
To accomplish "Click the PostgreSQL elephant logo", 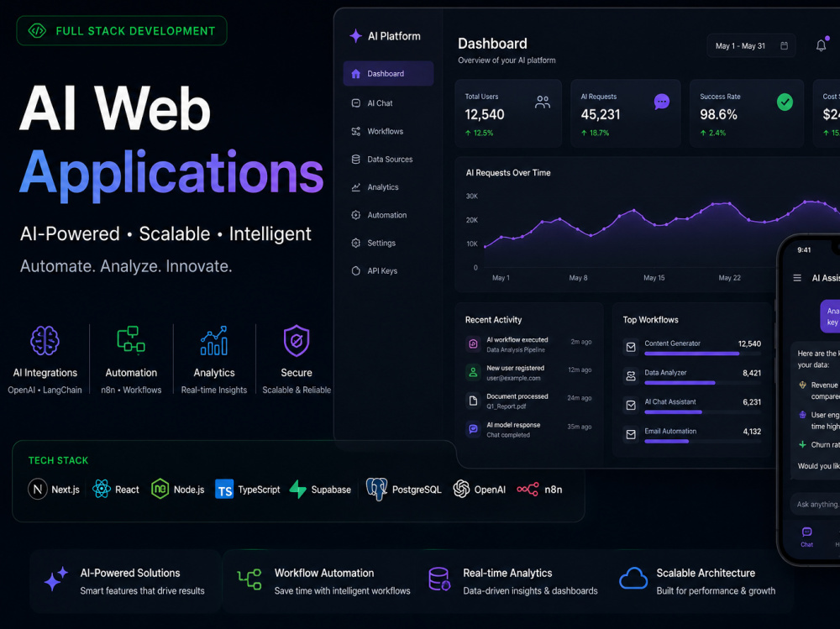I will [376, 489].
